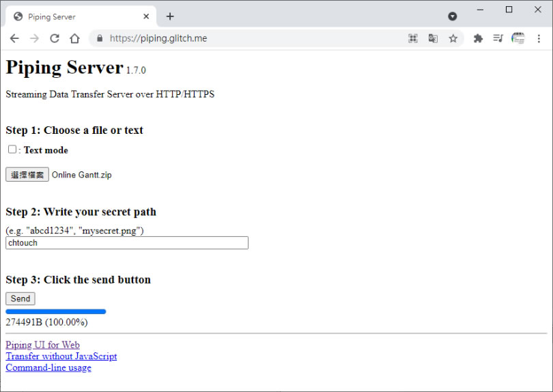The width and height of the screenshot is (553, 392).
Task: Maximize the browser window
Action: [509, 10]
